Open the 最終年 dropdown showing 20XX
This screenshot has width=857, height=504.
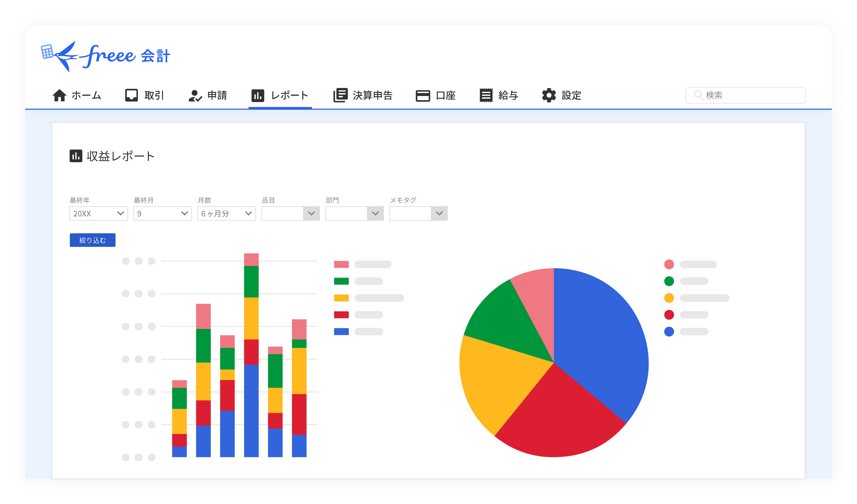[x=99, y=214]
